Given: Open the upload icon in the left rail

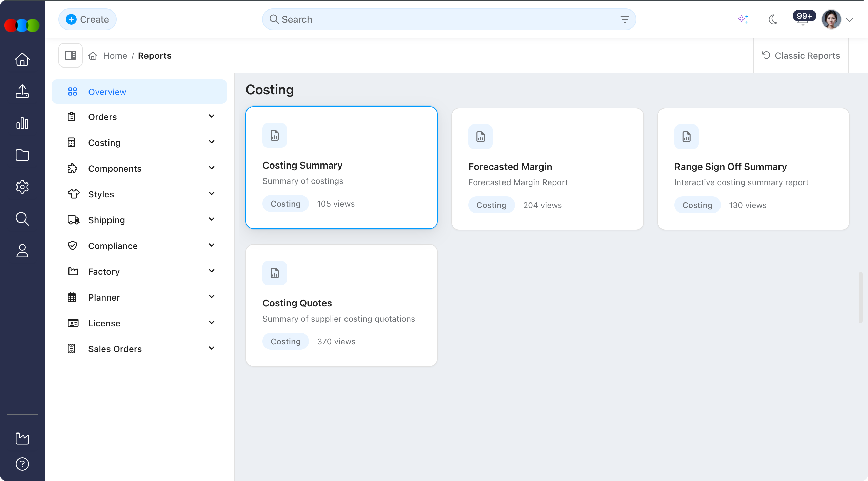Looking at the screenshot, I should tap(22, 91).
